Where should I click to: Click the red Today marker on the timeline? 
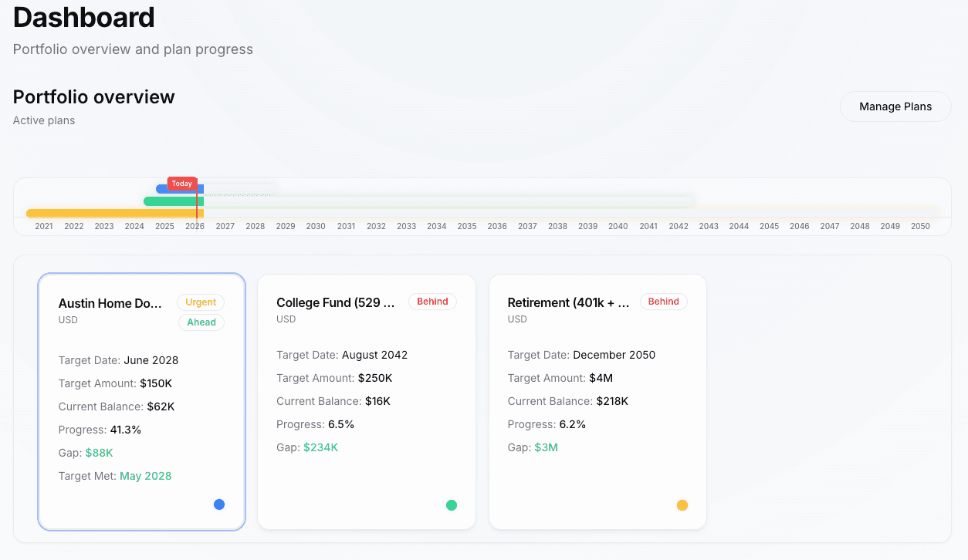pyautogui.click(x=182, y=184)
